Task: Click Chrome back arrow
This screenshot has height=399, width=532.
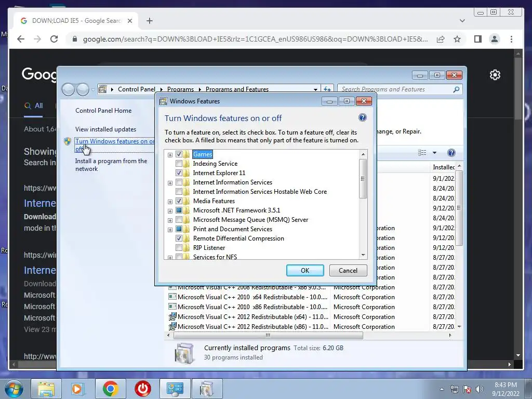Action: click(21, 39)
